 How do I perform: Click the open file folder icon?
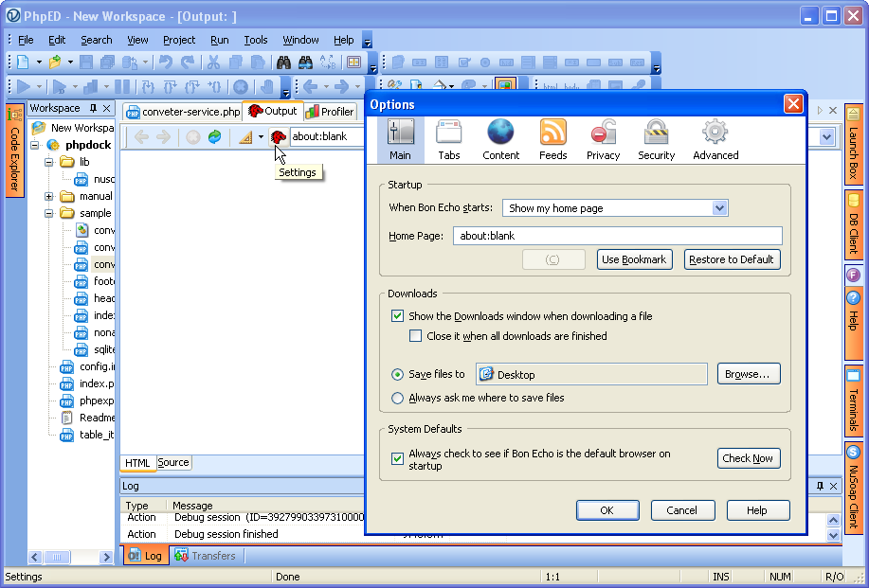pyautogui.click(x=54, y=62)
